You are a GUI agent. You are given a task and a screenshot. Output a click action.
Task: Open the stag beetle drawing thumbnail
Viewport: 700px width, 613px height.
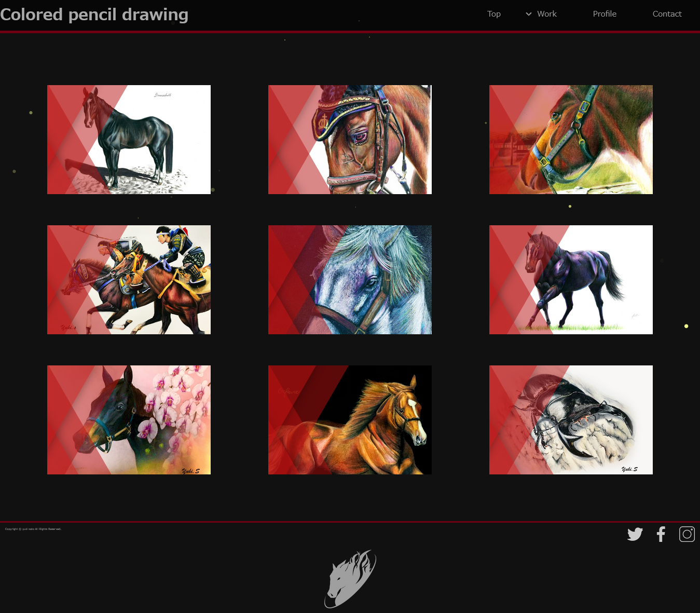coord(571,420)
